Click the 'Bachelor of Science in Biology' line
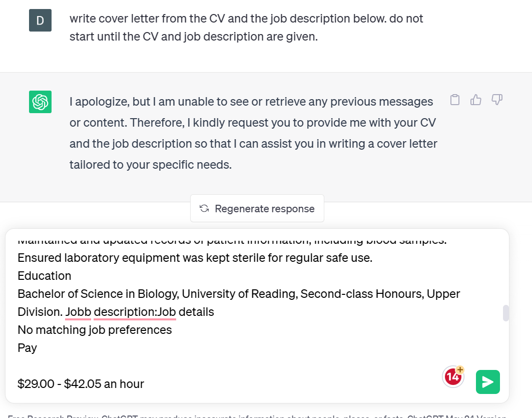The height and width of the screenshot is (418, 532). (x=239, y=294)
